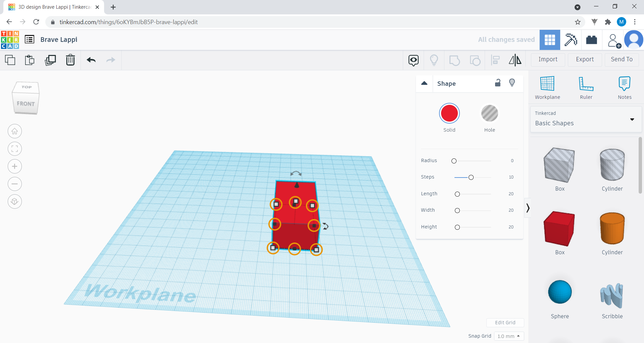The width and height of the screenshot is (644, 343).
Task: Click the Length slider handle
Action: 457,194
